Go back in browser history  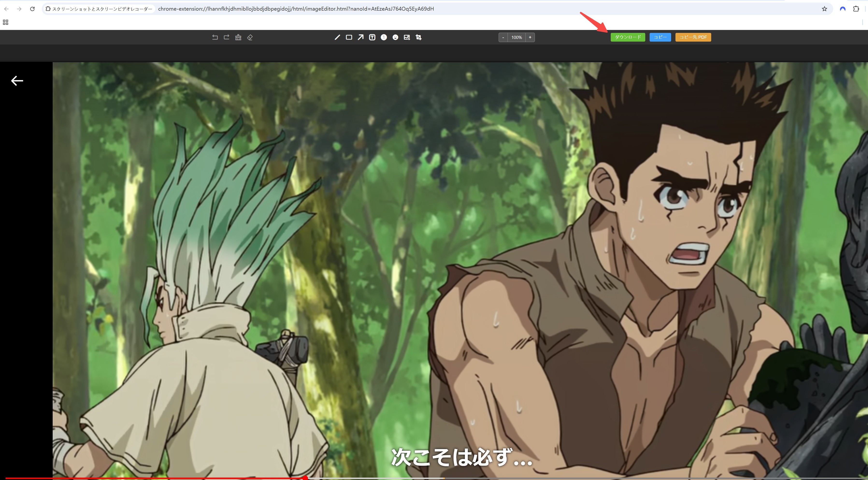click(7, 9)
